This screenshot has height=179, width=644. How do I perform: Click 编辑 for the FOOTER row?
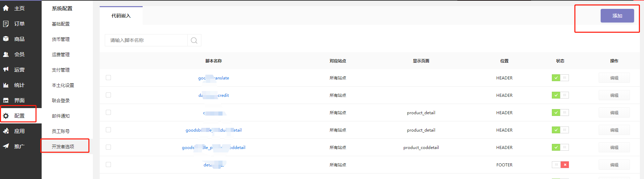614,165
